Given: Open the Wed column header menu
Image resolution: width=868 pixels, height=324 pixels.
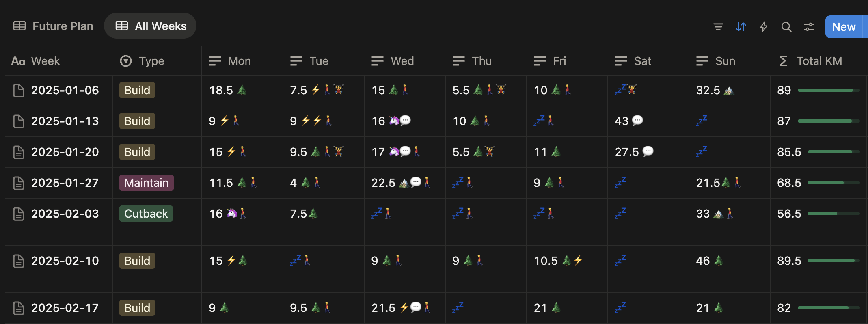Looking at the screenshot, I should [x=405, y=61].
